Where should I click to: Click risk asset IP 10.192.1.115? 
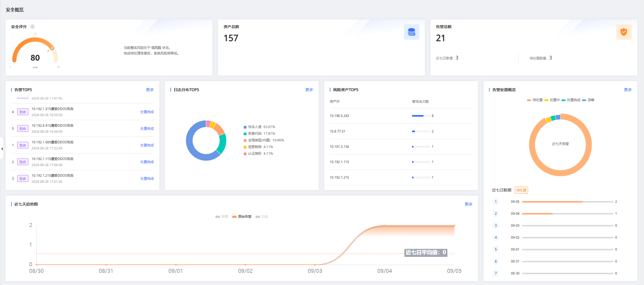coord(339,162)
